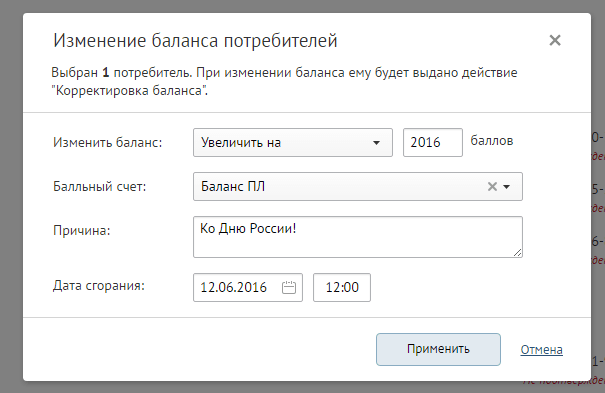605x393 pixels.
Task: Focus the expiry time field 12:00
Action: (342, 287)
